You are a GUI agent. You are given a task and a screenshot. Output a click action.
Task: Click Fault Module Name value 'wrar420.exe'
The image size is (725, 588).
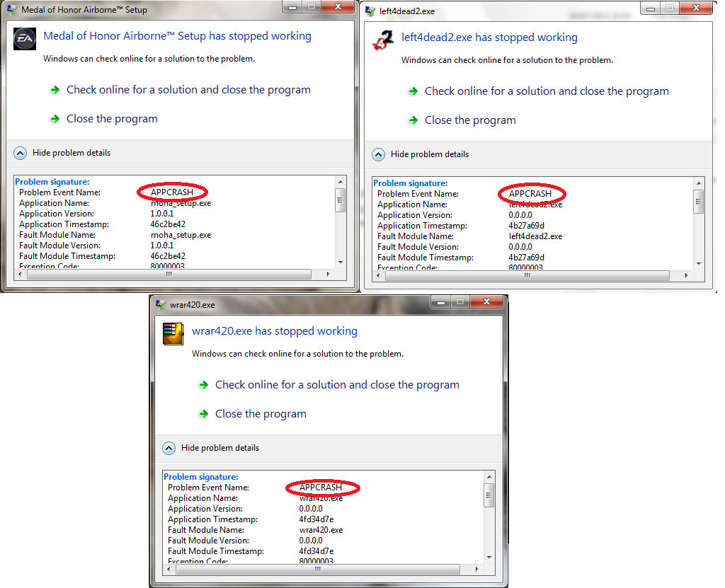[x=321, y=530]
